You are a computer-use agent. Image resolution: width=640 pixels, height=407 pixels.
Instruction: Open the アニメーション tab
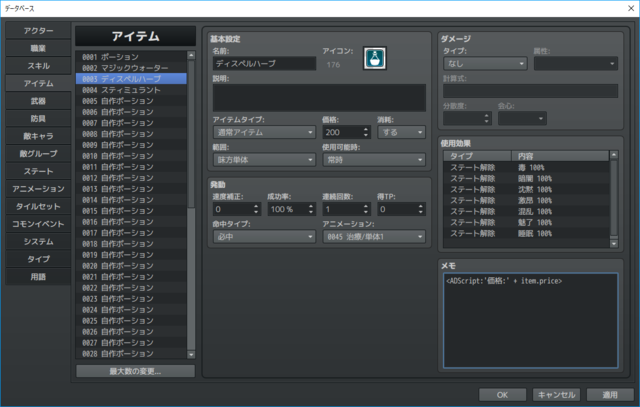[38, 189]
